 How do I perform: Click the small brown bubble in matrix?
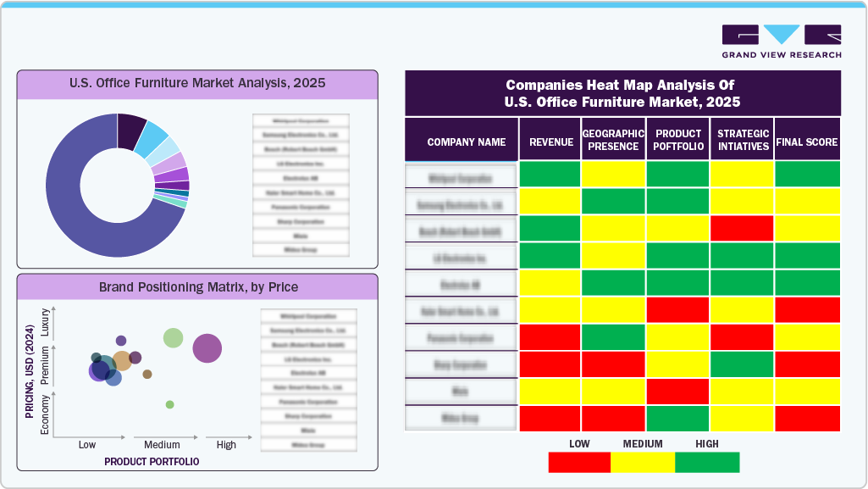147,374
